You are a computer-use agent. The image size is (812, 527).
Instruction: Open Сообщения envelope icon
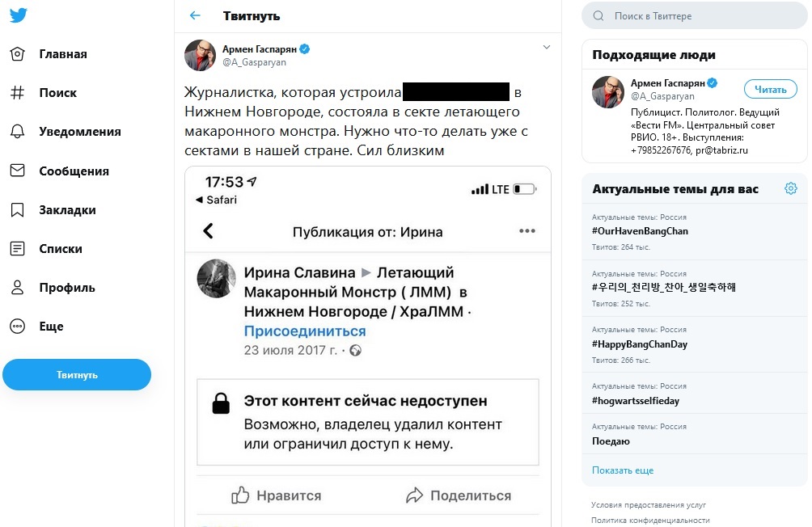tap(17, 171)
